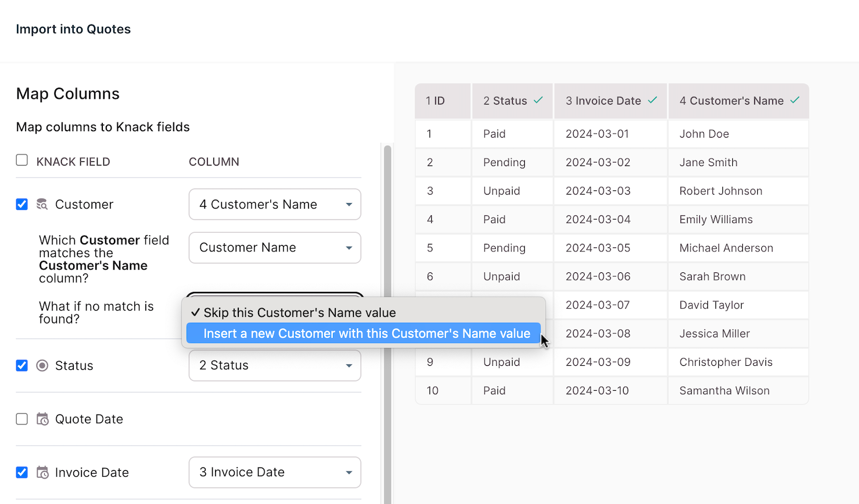Click the Customer connection field icon
This screenshot has width=859, height=504.
point(42,204)
